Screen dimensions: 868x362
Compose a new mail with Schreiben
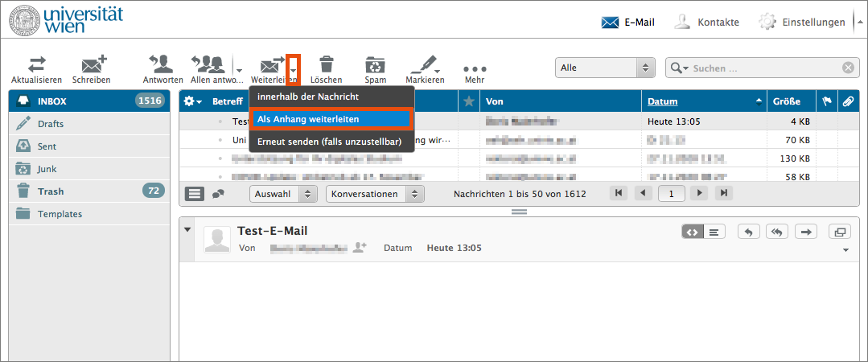[x=92, y=64]
